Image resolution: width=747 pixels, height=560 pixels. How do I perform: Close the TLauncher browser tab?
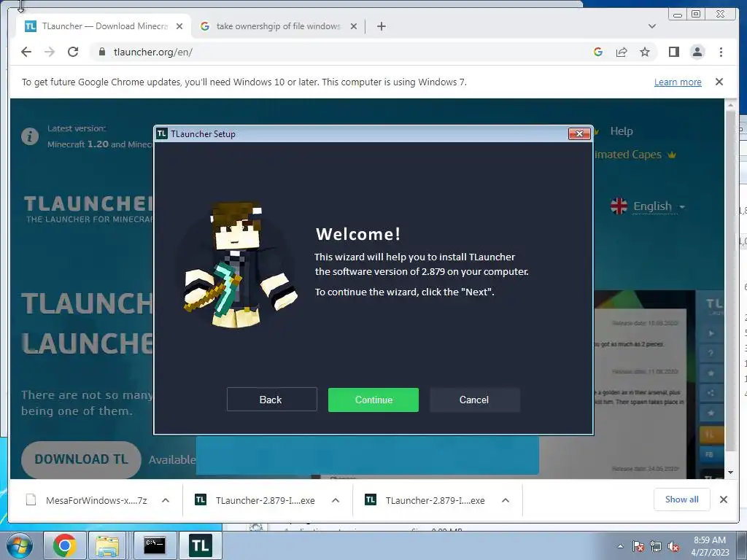click(179, 26)
